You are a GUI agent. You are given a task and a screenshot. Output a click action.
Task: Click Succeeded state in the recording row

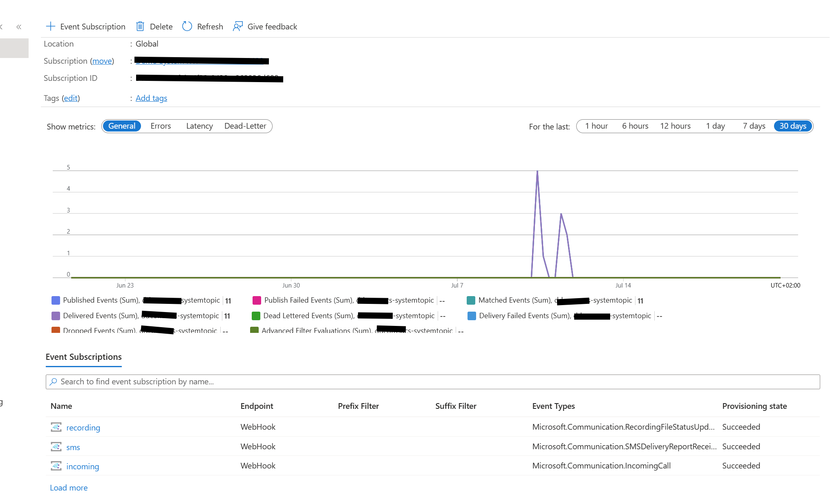click(x=741, y=427)
